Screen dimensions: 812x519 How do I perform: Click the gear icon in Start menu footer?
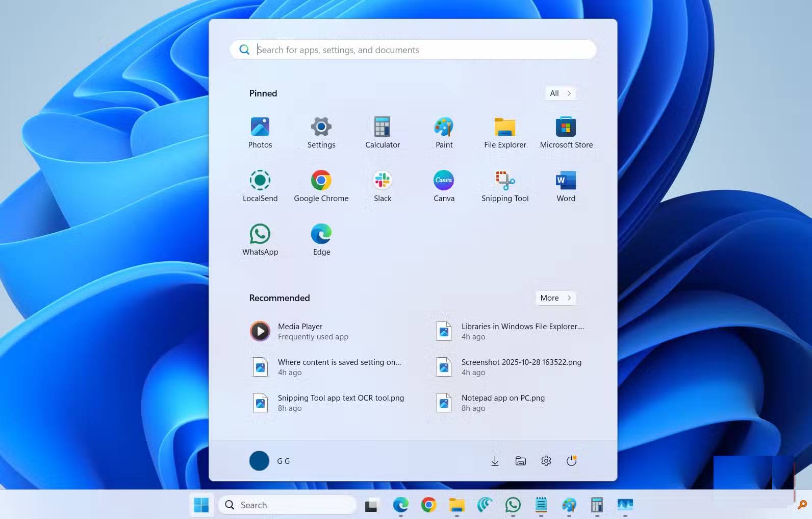click(x=546, y=461)
